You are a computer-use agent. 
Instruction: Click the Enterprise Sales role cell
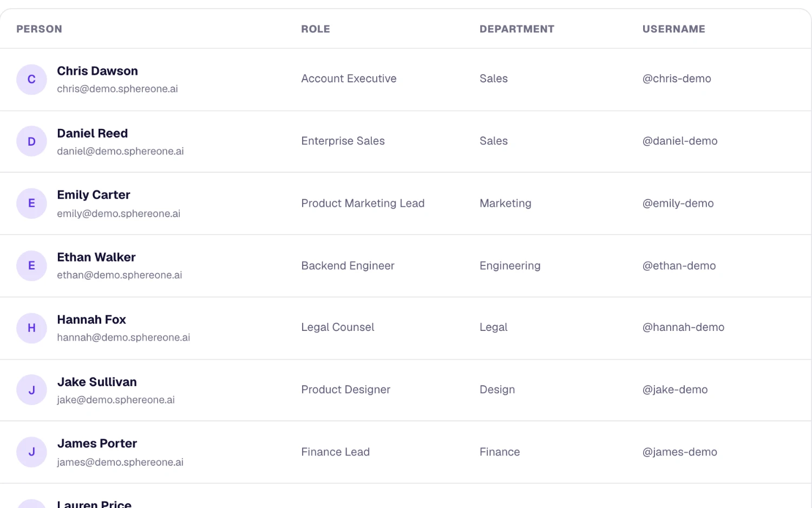tap(343, 141)
